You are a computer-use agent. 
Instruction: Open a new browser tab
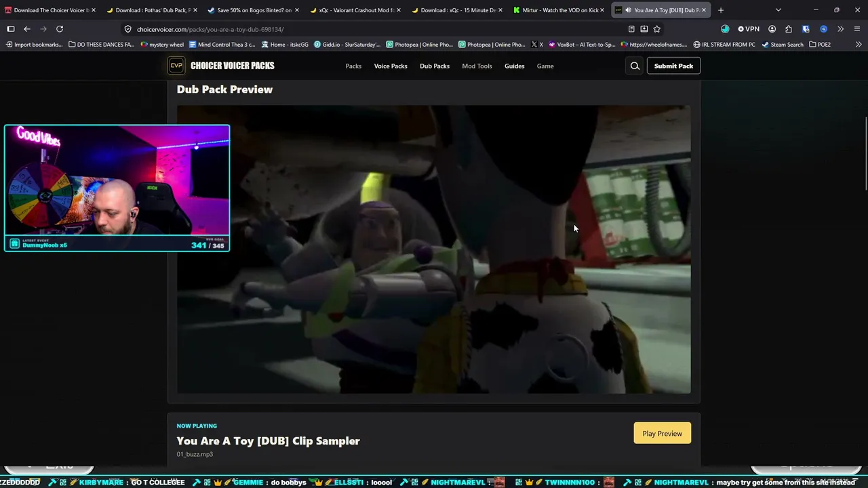(721, 10)
